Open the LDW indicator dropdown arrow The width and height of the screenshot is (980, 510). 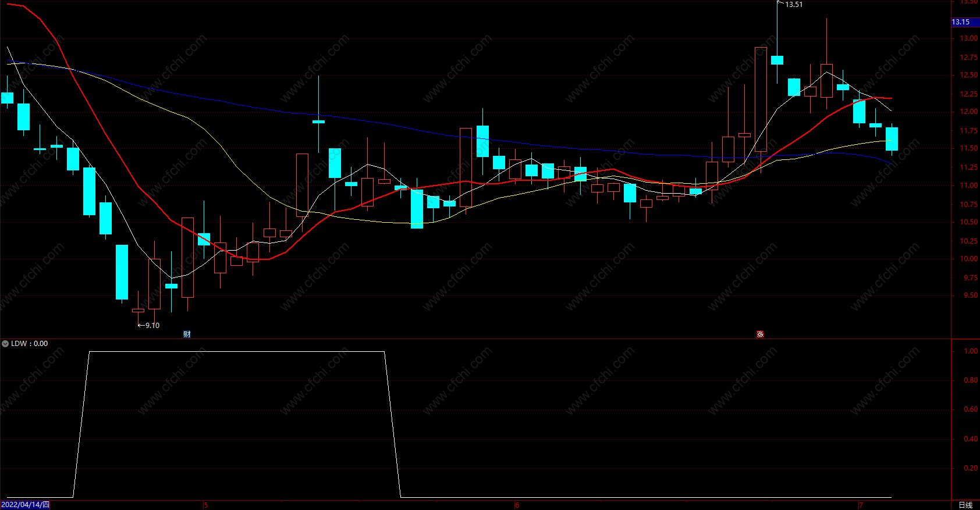(5, 344)
